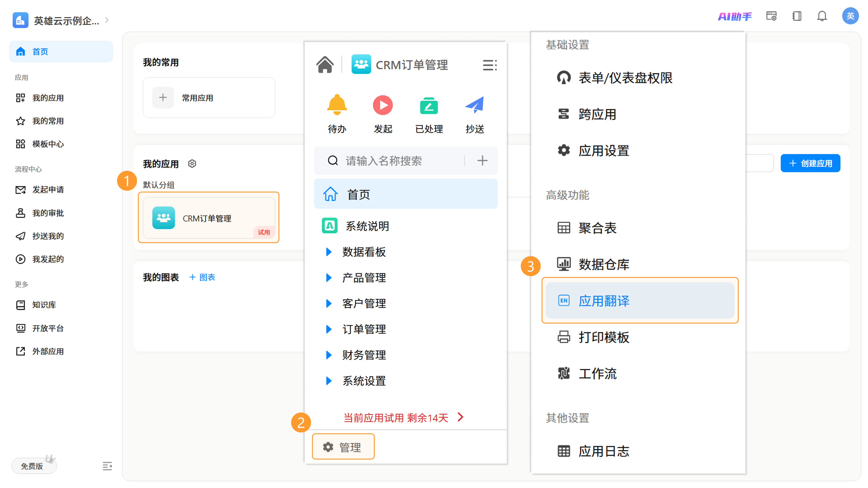
Task: Click the notification bell icon
Action: click(821, 16)
